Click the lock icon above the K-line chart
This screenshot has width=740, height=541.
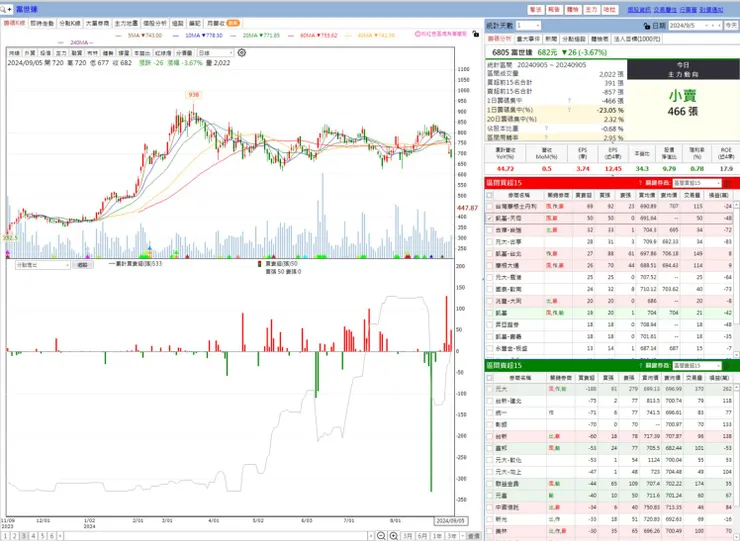(476, 34)
